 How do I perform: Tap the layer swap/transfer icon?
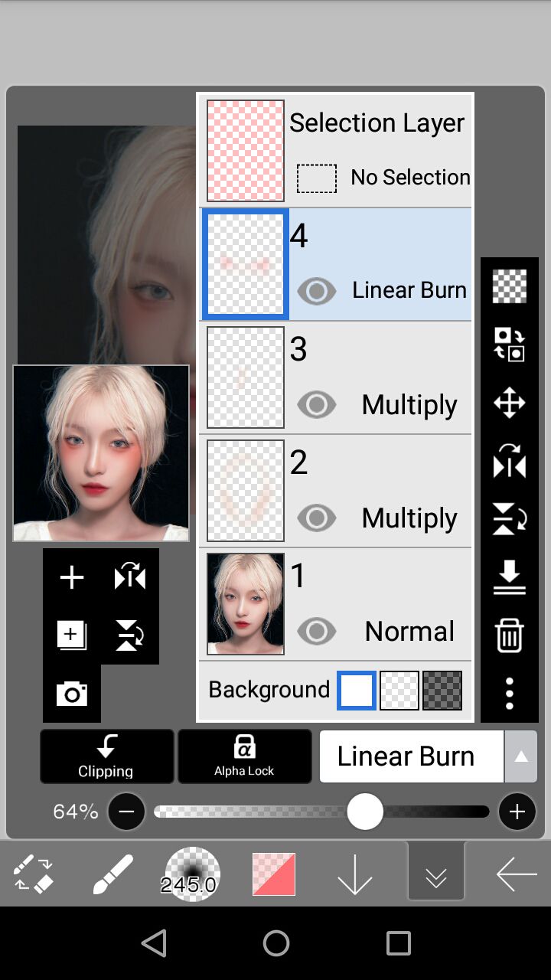tap(510, 344)
